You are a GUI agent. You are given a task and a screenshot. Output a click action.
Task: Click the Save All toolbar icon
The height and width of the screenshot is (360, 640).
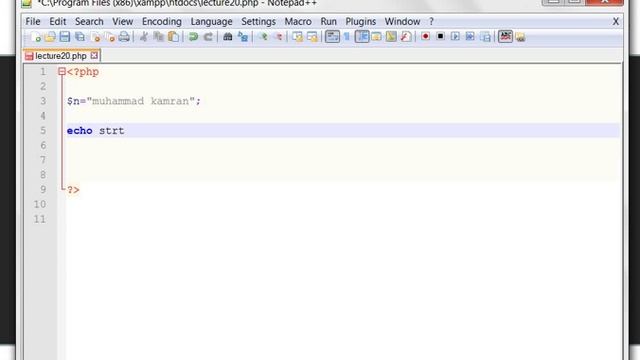point(80,37)
